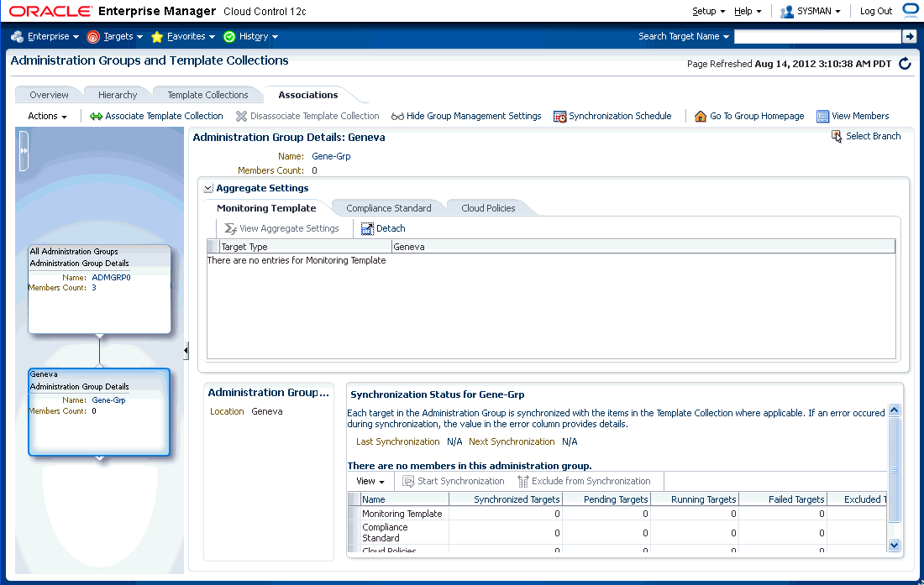Viewport: 924px width, 585px height.
Task: Click the Exclude from Synchronization icon
Action: 522,482
